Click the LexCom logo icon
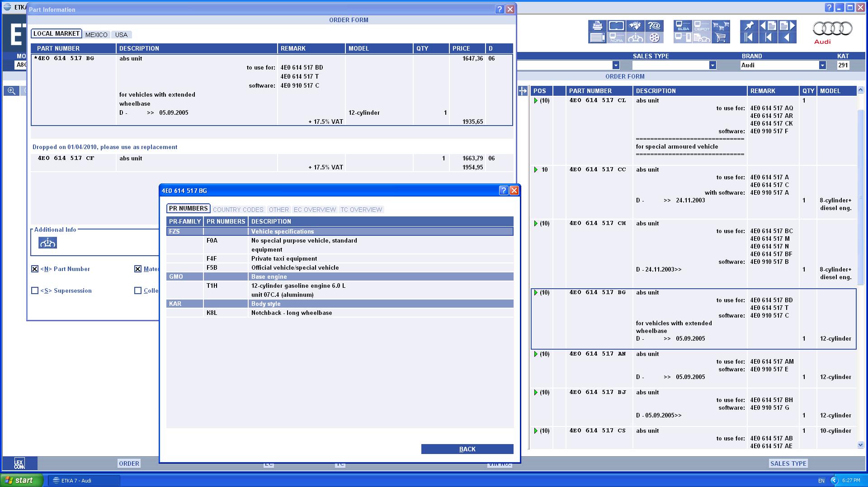The height and width of the screenshot is (487, 868). point(19,464)
